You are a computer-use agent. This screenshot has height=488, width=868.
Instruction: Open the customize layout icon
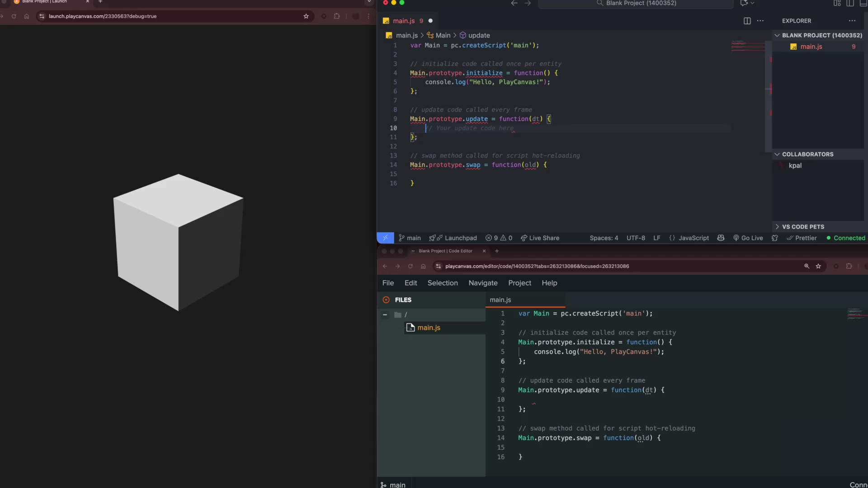pos(836,3)
